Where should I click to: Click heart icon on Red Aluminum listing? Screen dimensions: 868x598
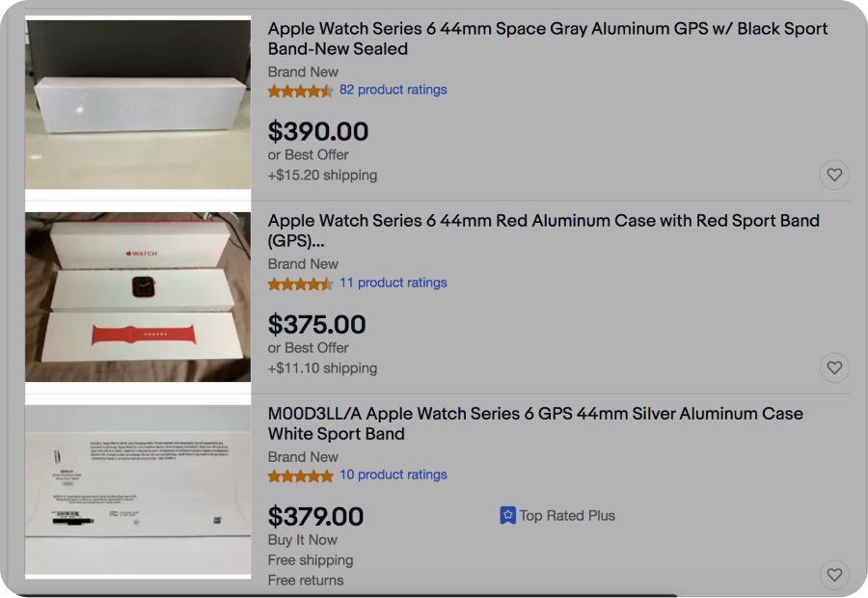point(834,367)
